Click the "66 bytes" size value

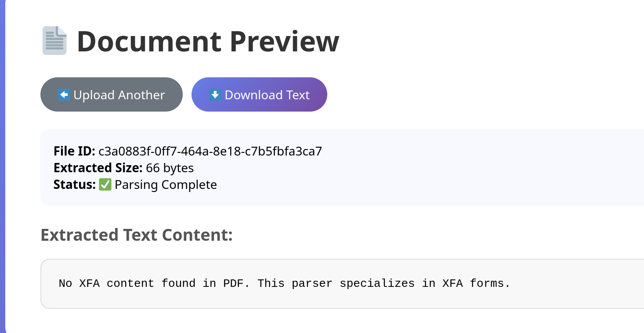170,168
